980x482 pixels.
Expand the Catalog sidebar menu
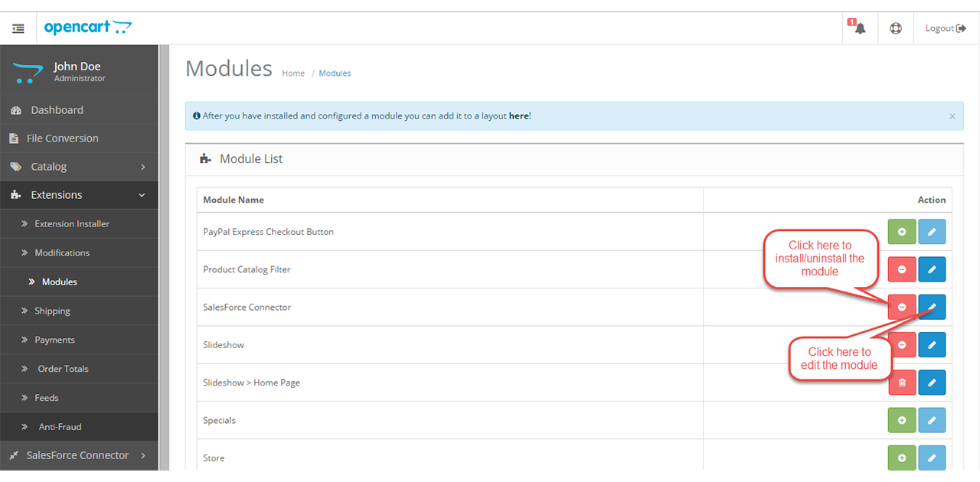click(79, 167)
